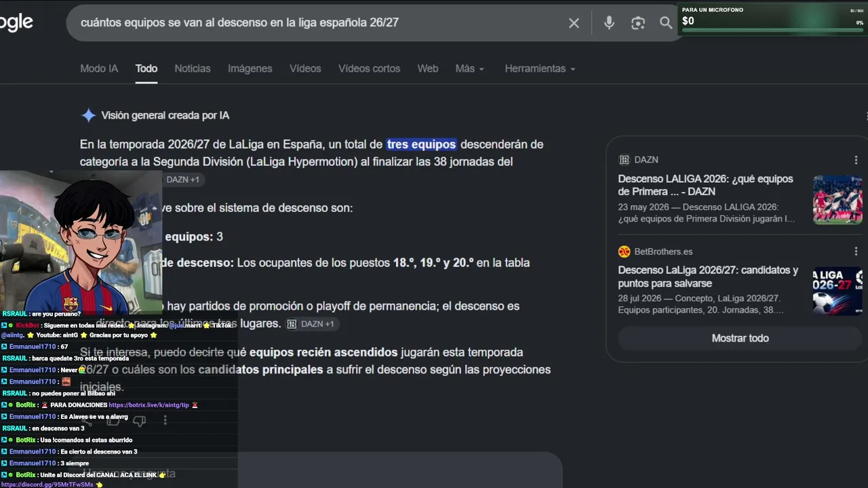Open the DAZN result three-dot options

tap(856, 160)
